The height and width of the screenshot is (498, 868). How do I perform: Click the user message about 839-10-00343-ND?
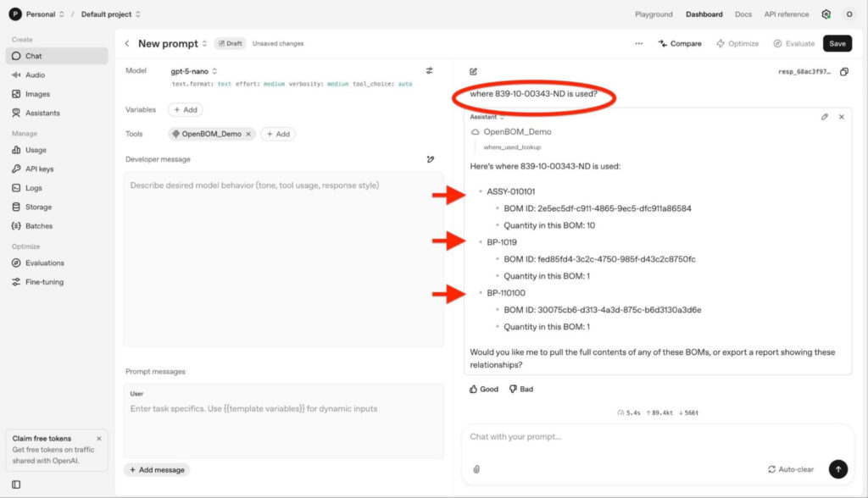(534, 94)
